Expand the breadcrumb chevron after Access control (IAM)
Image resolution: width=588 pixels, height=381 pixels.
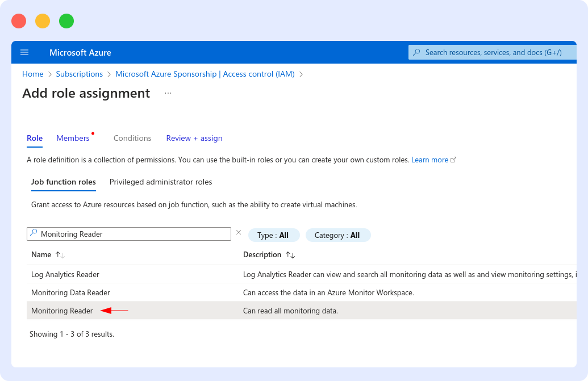pyautogui.click(x=302, y=74)
